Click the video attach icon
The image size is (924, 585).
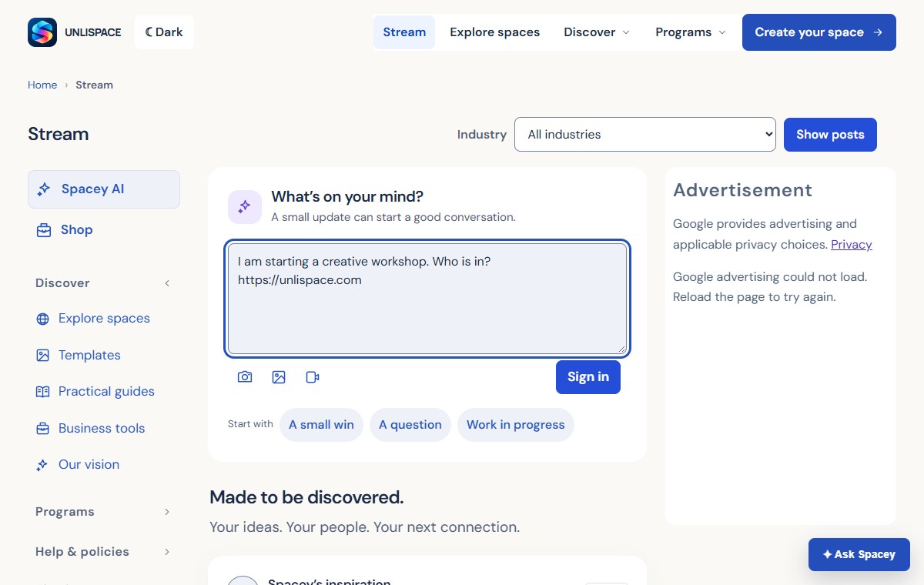coord(313,377)
